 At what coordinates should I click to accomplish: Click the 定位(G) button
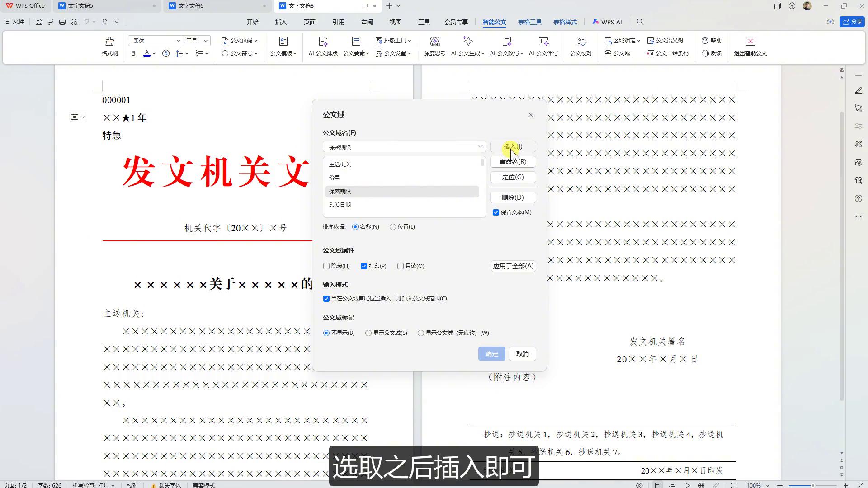(x=513, y=177)
